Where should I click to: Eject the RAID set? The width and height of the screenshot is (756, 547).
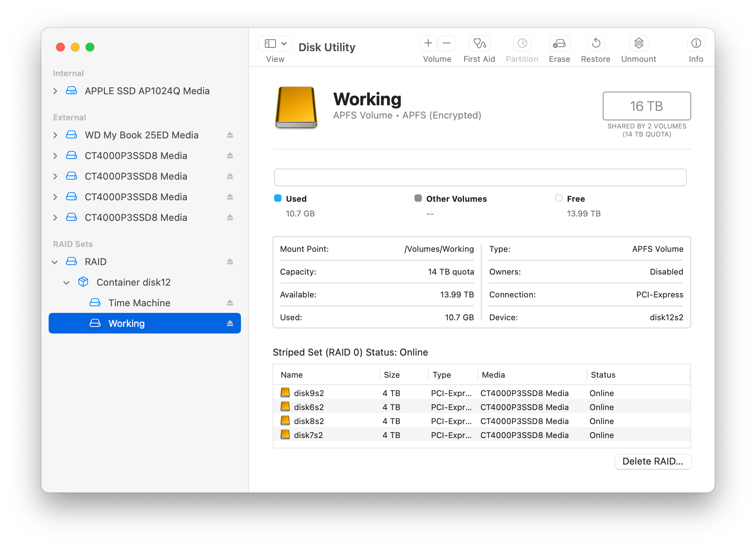pyautogui.click(x=230, y=261)
